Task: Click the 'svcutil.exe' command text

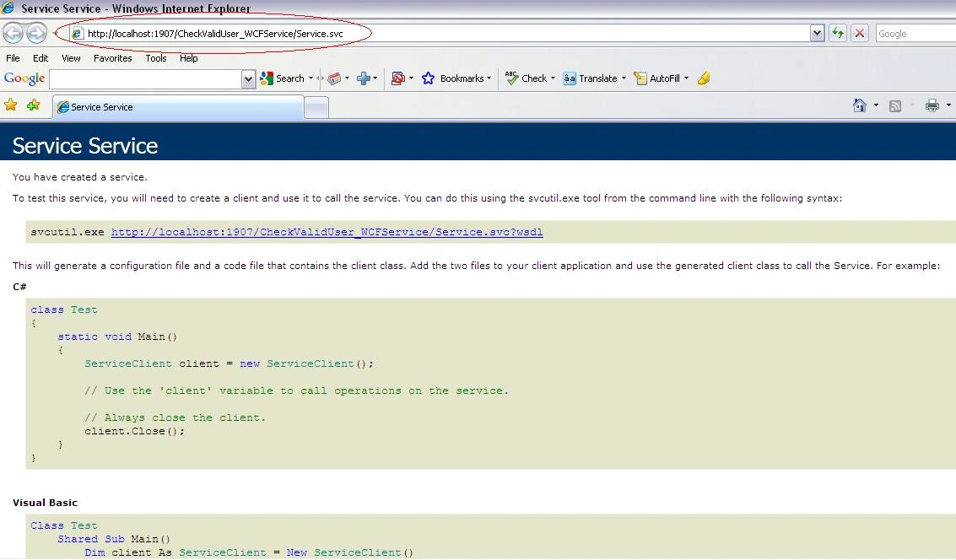Action: (x=67, y=232)
